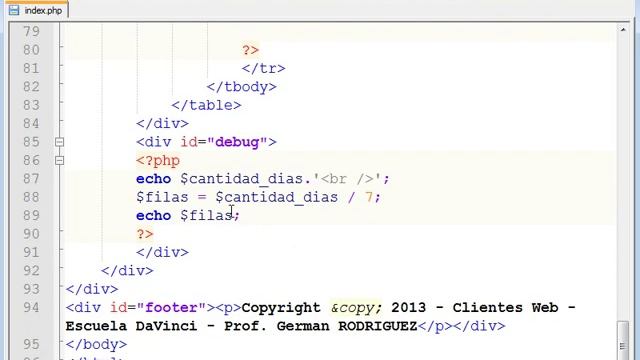This screenshot has height=360, width=640.
Task: Click the ?> closing tag on line 90
Action: pos(144,234)
